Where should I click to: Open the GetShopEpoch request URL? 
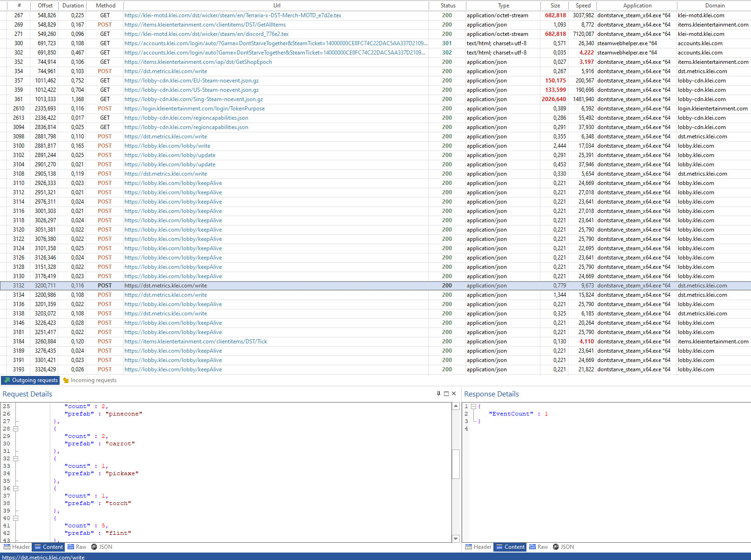[198, 62]
